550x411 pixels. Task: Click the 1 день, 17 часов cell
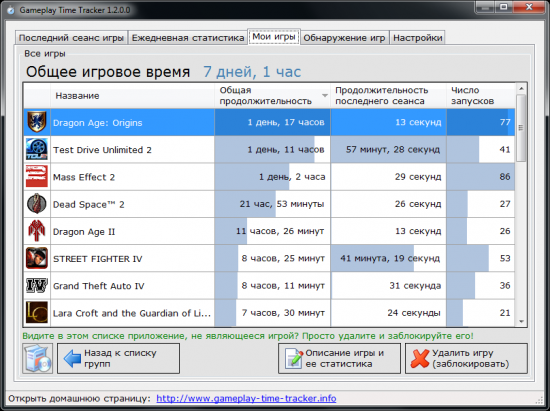click(x=272, y=122)
